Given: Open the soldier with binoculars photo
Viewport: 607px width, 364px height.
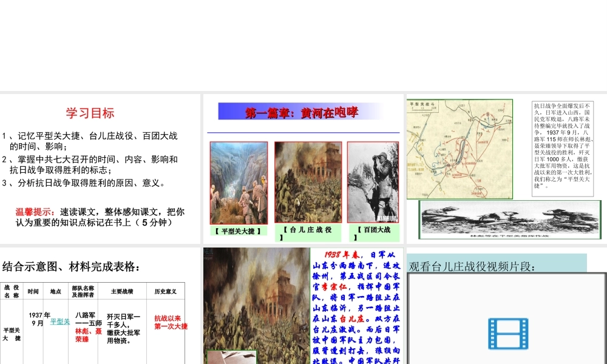Looking at the screenshot, I should (x=373, y=182).
